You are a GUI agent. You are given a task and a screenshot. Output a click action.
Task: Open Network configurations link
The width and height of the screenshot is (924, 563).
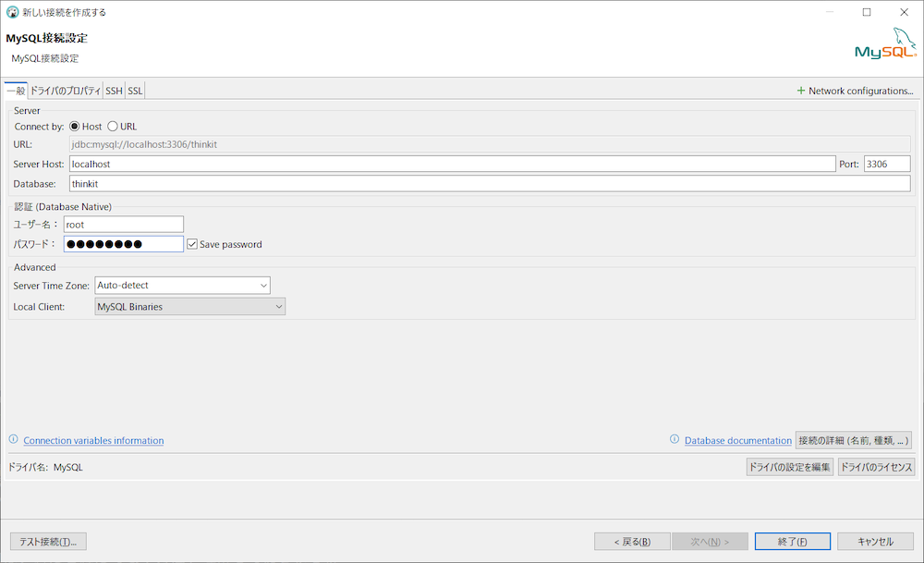click(x=860, y=91)
